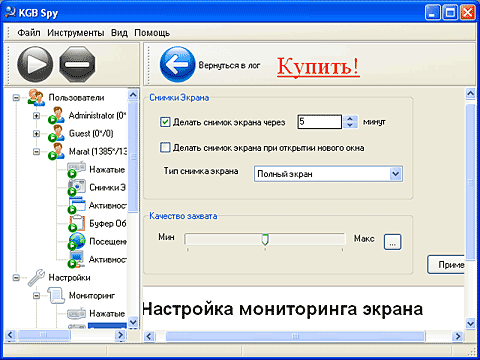The width and height of the screenshot is (480, 360).
Task: Select the Настройки tree item text
Action: coord(69,277)
